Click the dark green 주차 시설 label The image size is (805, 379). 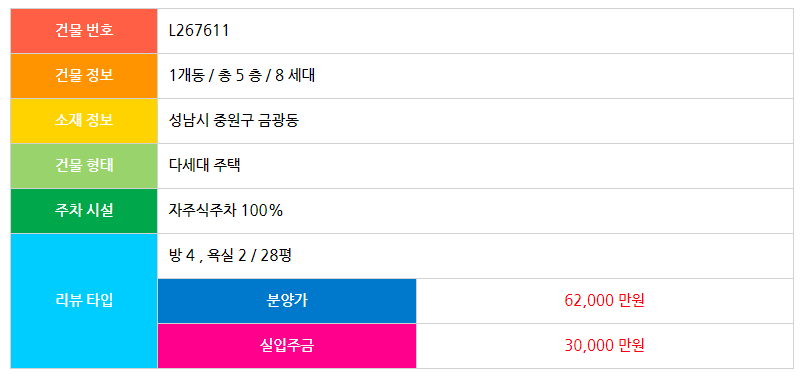coord(84,211)
